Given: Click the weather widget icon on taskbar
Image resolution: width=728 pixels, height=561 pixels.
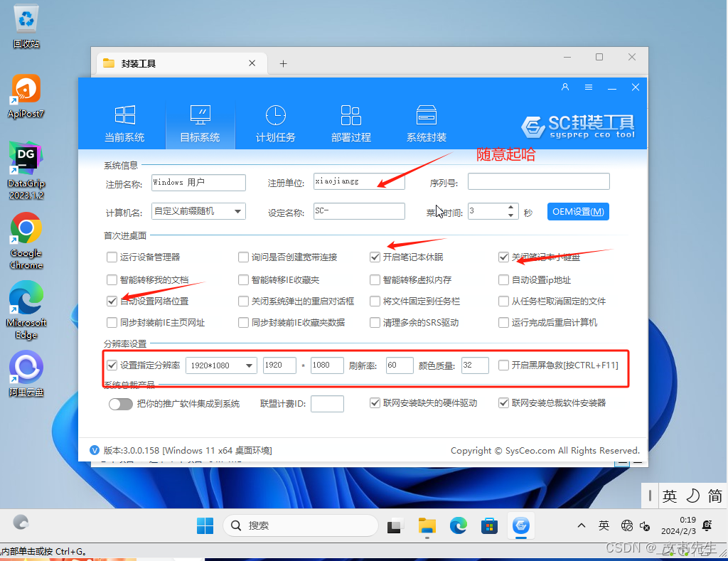Looking at the screenshot, I should click(21, 523).
